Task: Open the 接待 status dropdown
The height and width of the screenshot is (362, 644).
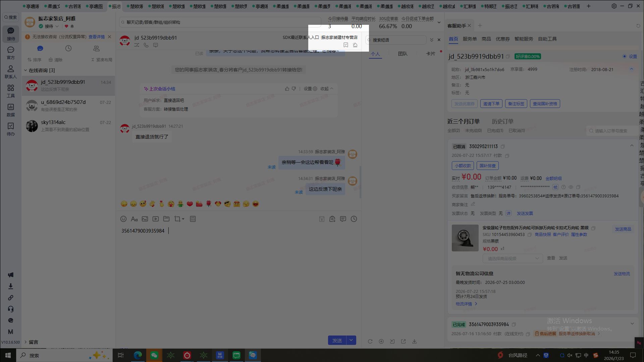Action: click(57, 26)
